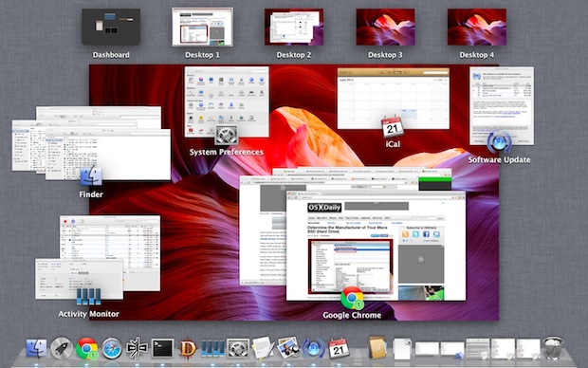The width and height of the screenshot is (588, 368).
Task: Open Google Chrome from the Dock
Action: tap(86, 349)
